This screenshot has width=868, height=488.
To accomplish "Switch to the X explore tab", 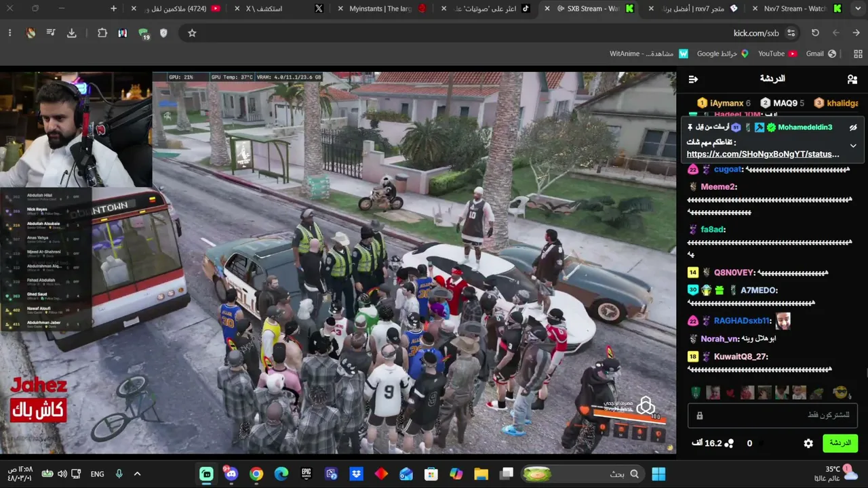I will (278, 9).
